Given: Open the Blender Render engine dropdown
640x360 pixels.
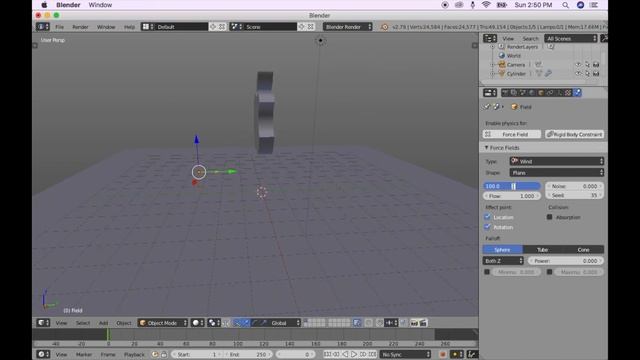Looking at the screenshot, I should [x=348, y=27].
